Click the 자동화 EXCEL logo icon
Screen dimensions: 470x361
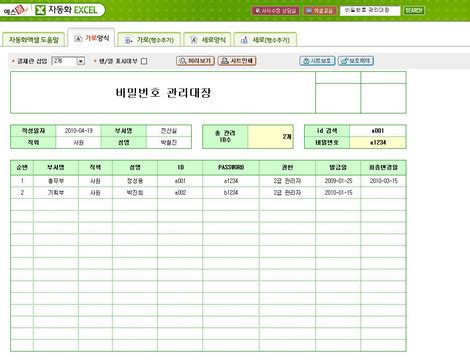[40, 10]
